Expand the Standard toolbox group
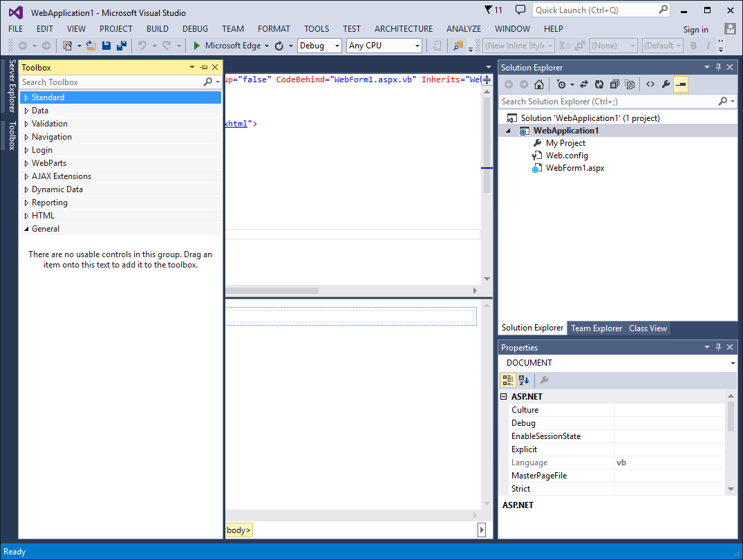The width and height of the screenshot is (743, 560). tap(26, 97)
